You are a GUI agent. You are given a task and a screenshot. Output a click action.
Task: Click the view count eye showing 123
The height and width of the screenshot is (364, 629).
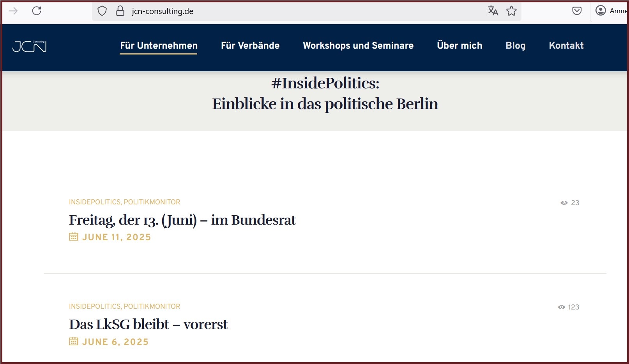coord(562,307)
